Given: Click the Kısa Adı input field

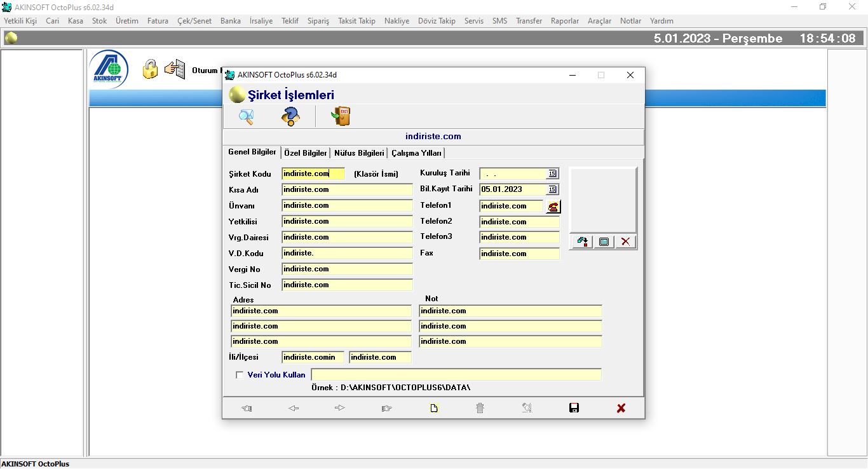Looking at the screenshot, I should coord(348,189).
